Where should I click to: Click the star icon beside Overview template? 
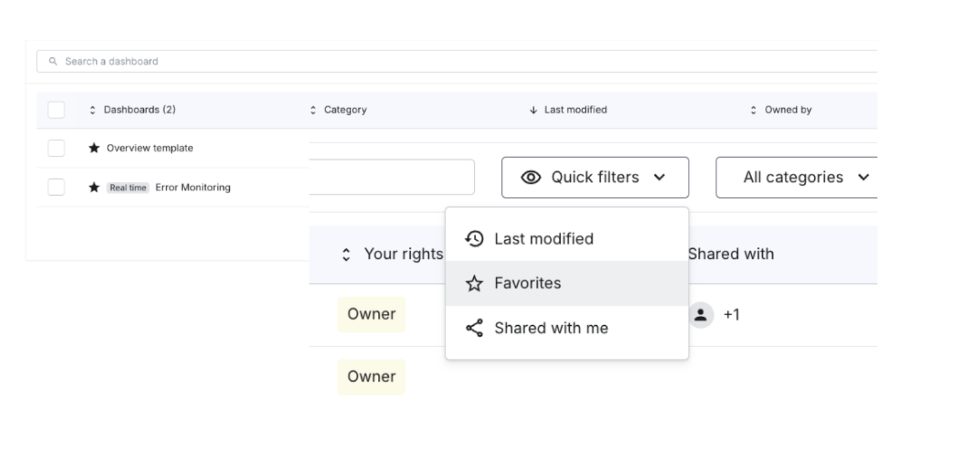pos(94,148)
